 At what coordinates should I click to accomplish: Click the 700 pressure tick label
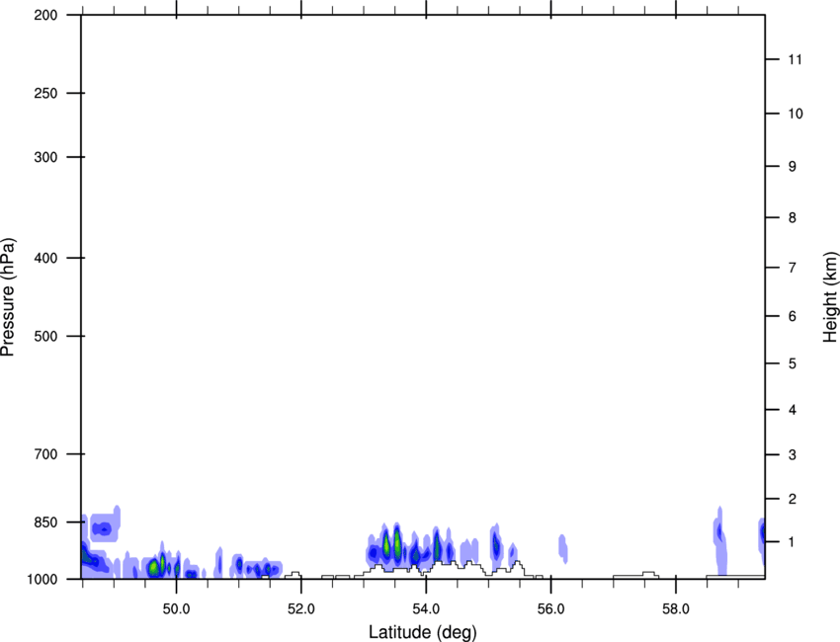click(45, 454)
